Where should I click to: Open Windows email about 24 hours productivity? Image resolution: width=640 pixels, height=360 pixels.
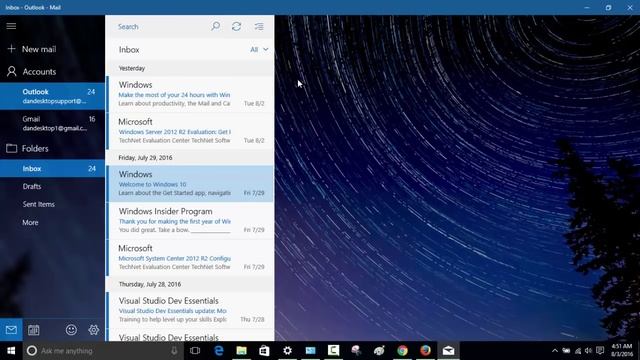click(190, 94)
